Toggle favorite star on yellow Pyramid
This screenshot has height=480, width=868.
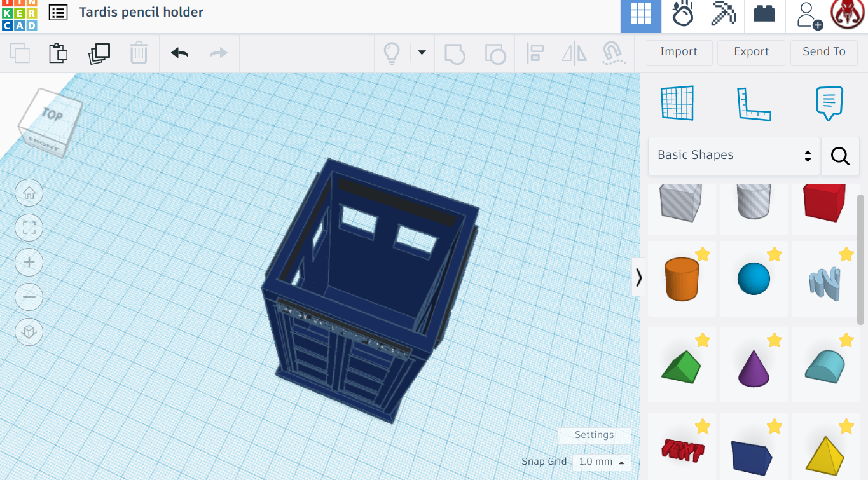tap(846, 426)
